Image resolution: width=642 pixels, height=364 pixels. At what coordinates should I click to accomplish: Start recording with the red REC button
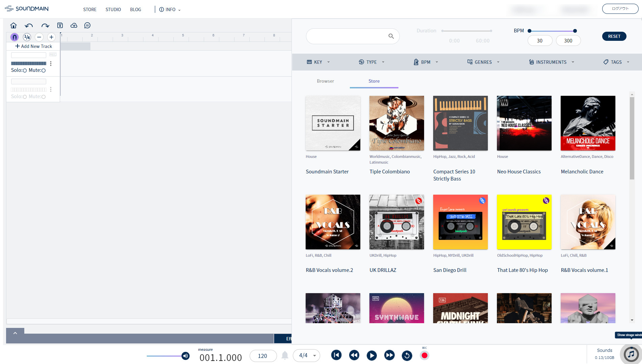pyautogui.click(x=424, y=355)
